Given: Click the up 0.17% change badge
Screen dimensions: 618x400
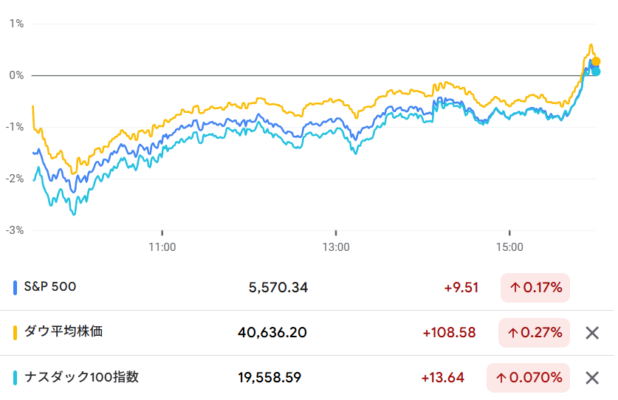Looking at the screenshot, I should [x=535, y=288].
